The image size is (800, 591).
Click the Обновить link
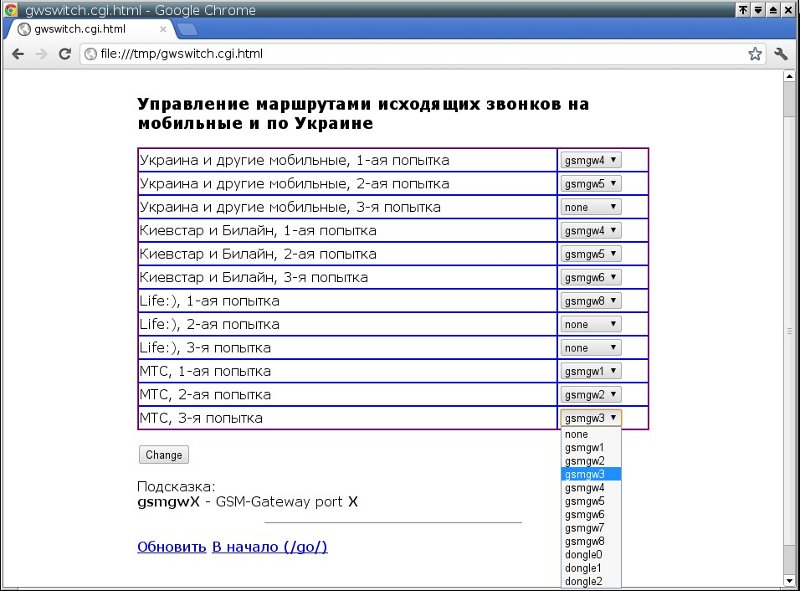171,547
